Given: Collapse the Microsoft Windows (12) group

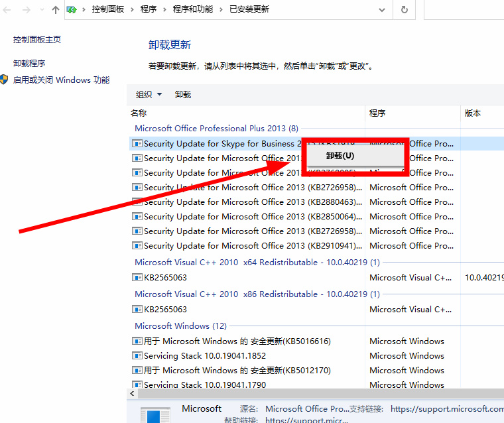Looking at the screenshot, I should tap(171, 326).
